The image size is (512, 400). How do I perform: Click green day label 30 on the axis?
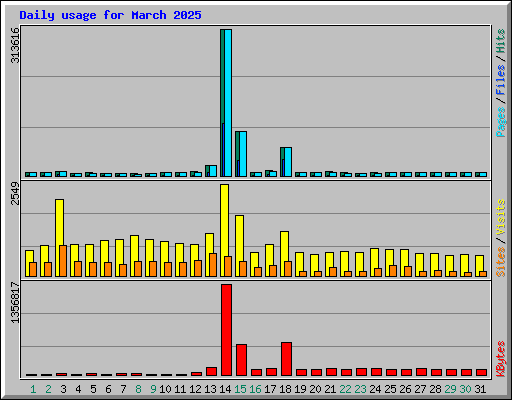(x=465, y=389)
